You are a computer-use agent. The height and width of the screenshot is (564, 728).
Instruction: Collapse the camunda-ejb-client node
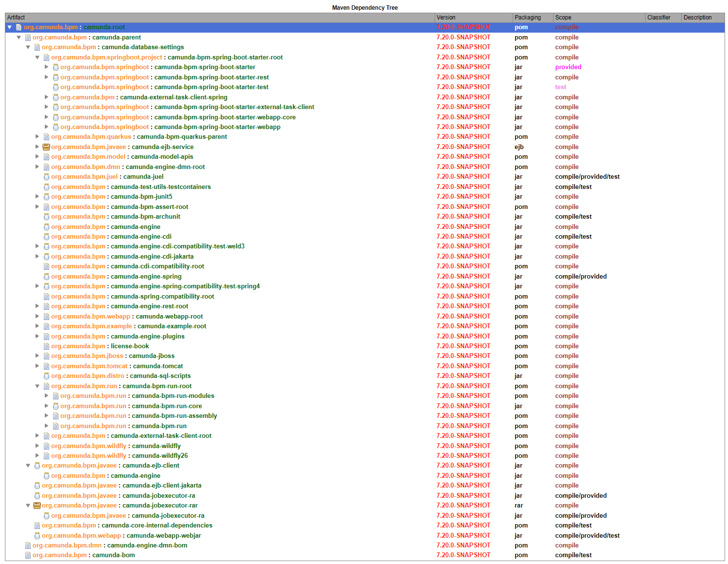click(x=28, y=466)
